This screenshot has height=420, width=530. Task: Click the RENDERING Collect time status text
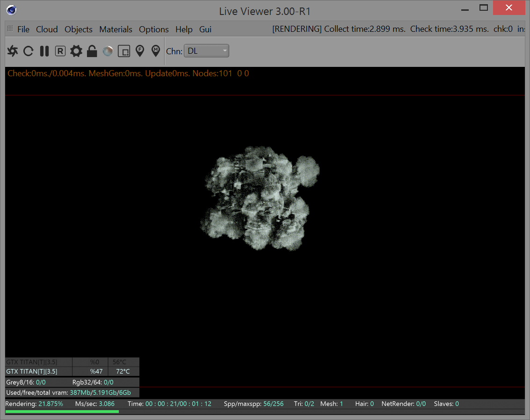tap(339, 29)
